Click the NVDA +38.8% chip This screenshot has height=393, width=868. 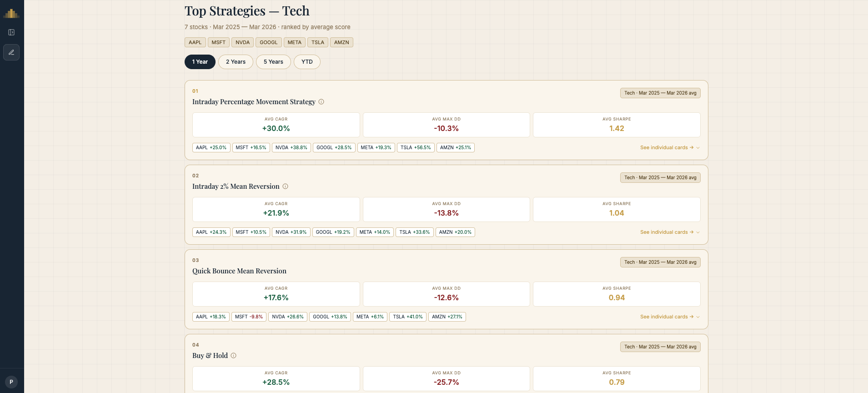coord(291,147)
